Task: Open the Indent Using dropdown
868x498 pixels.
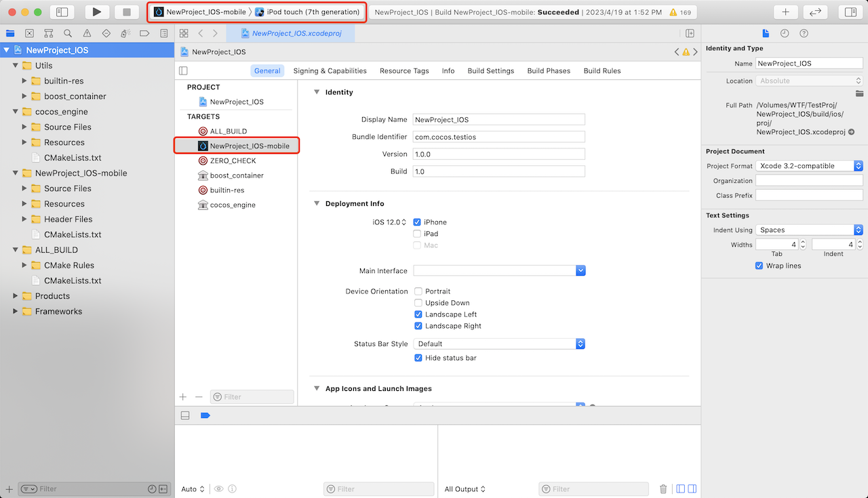Action: point(809,230)
